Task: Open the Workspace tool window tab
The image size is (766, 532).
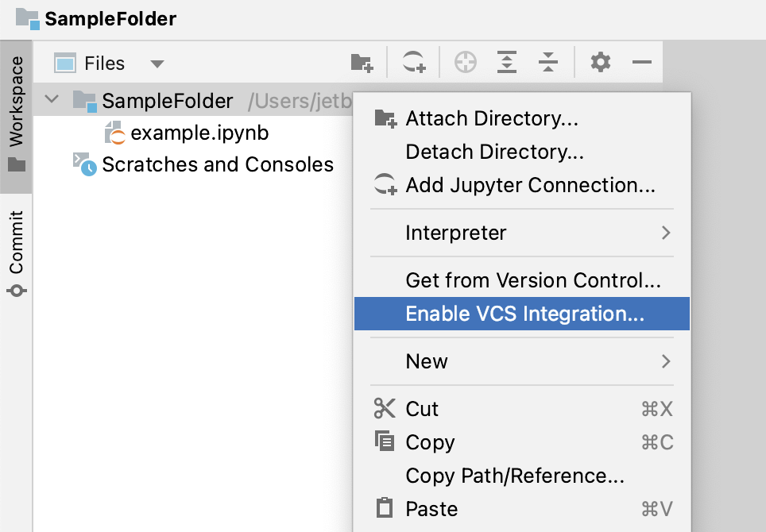Action: [x=16, y=103]
